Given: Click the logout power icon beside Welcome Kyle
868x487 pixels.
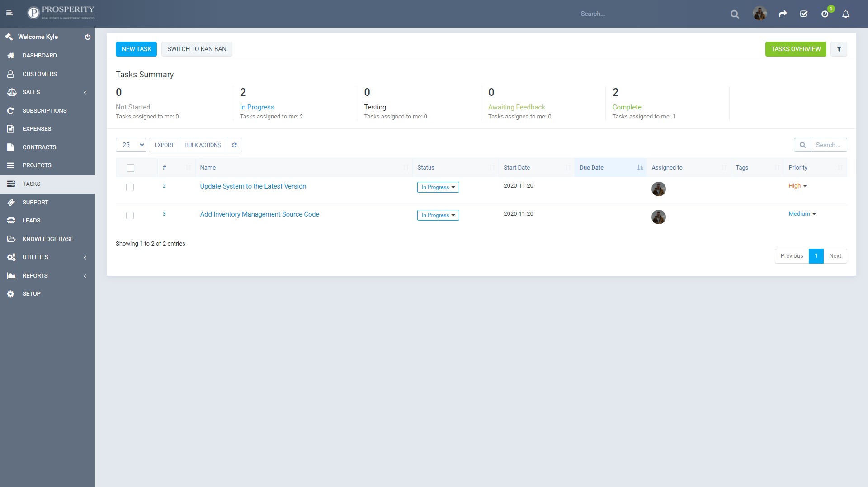Looking at the screenshot, I should (87, 37).
